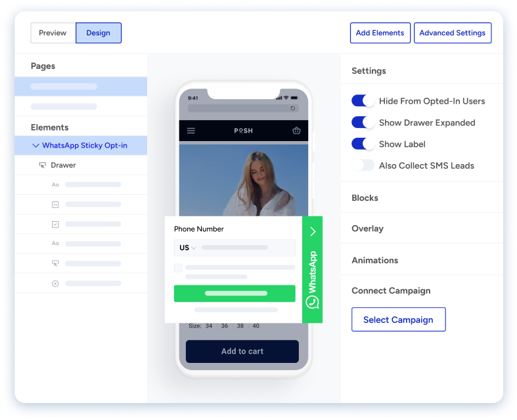Click the Select Campaign button
The image size is (517, 420).
[x=398, y=320]
